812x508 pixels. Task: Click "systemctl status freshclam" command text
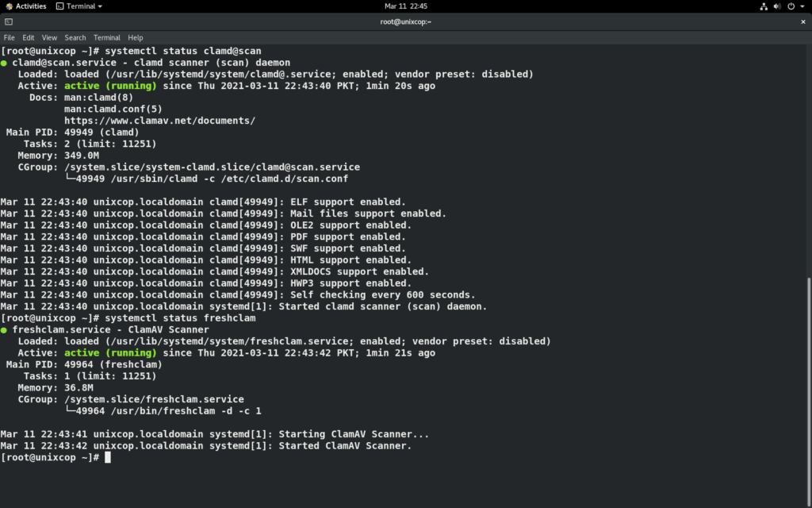pyautogui.click(x=180, y=317)
